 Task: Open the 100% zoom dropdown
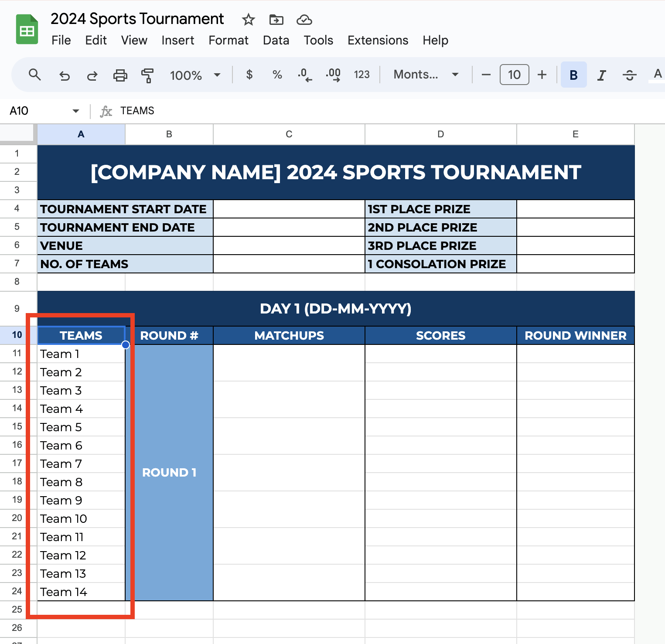point(195,75)
